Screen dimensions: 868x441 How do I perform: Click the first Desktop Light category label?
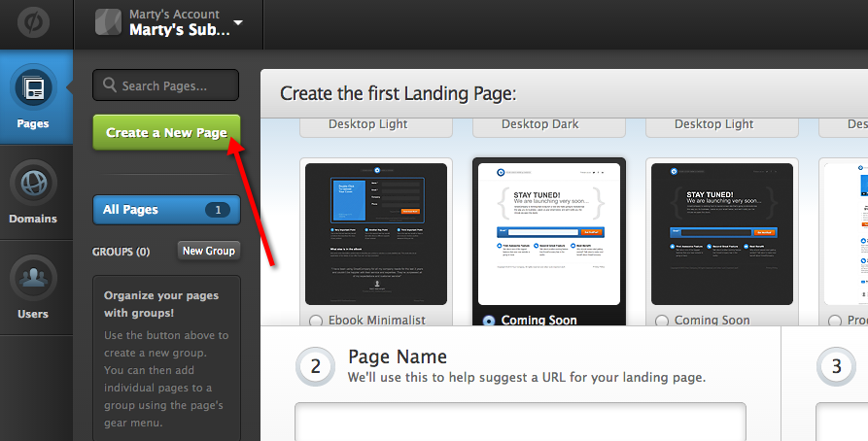tap(367, 124)
